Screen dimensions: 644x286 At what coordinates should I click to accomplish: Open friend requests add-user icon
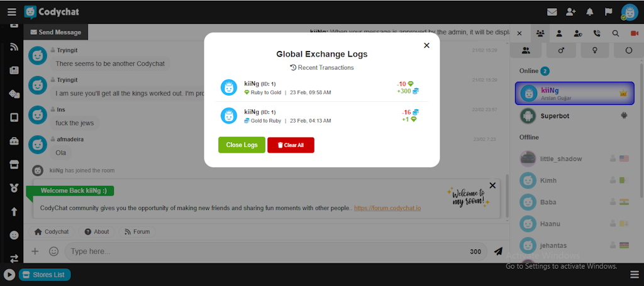571,13
